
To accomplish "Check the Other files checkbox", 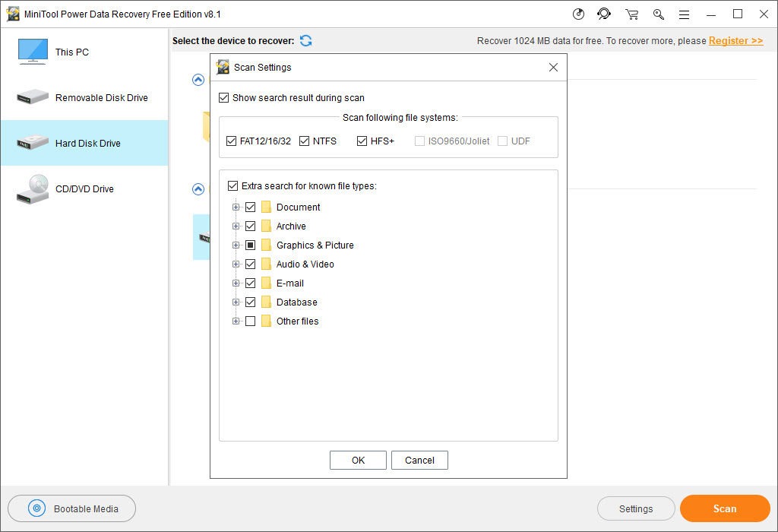I will pyautogui.click(x=251, y=321).
